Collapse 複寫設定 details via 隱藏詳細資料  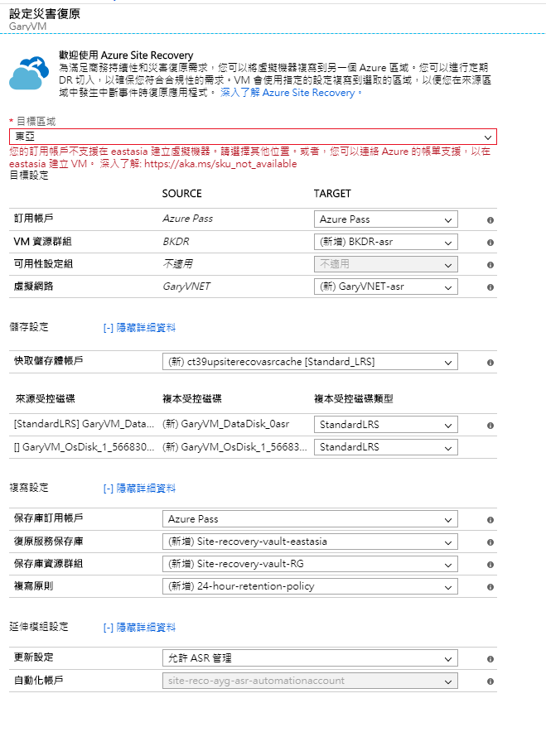tap(139, 489)
